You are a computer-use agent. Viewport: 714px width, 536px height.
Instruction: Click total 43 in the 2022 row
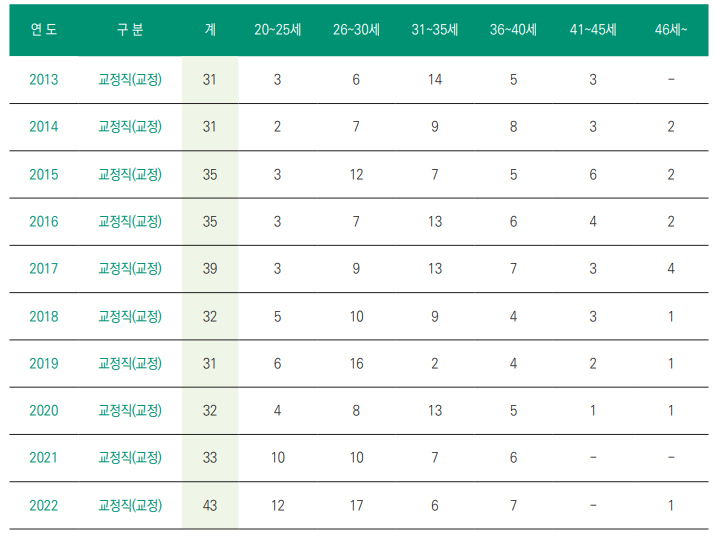(210, 505)
